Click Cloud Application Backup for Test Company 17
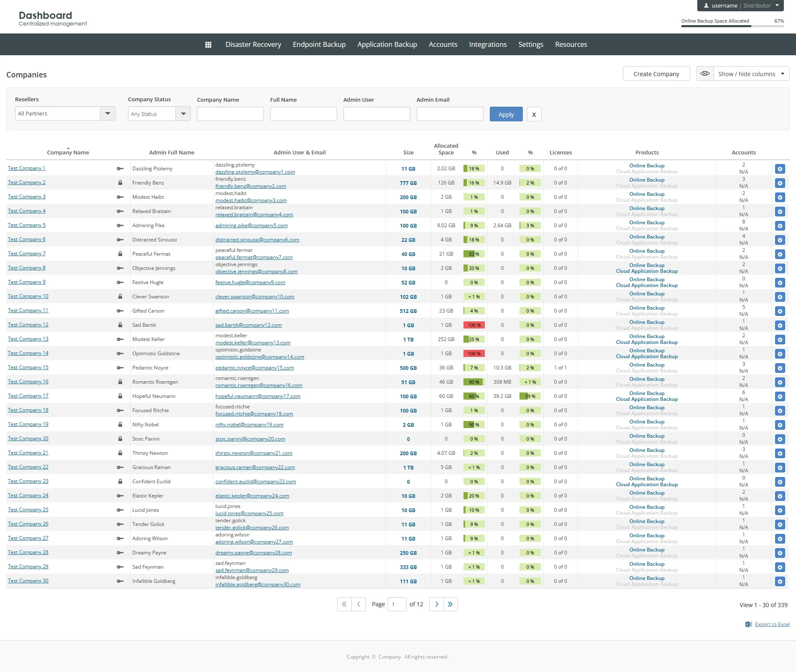The height and width of the screenshot is (672, 796). pos(647,399)
